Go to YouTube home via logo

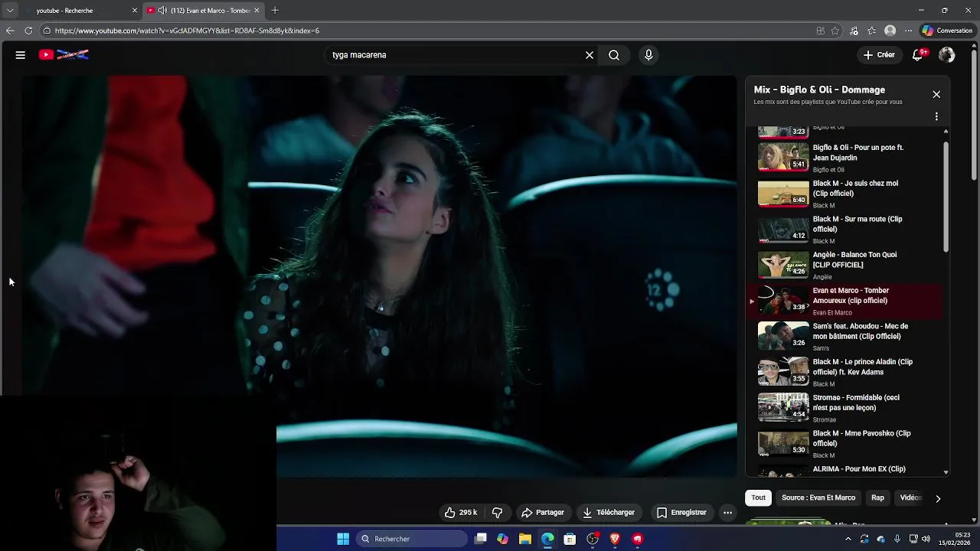coord(64,55)
